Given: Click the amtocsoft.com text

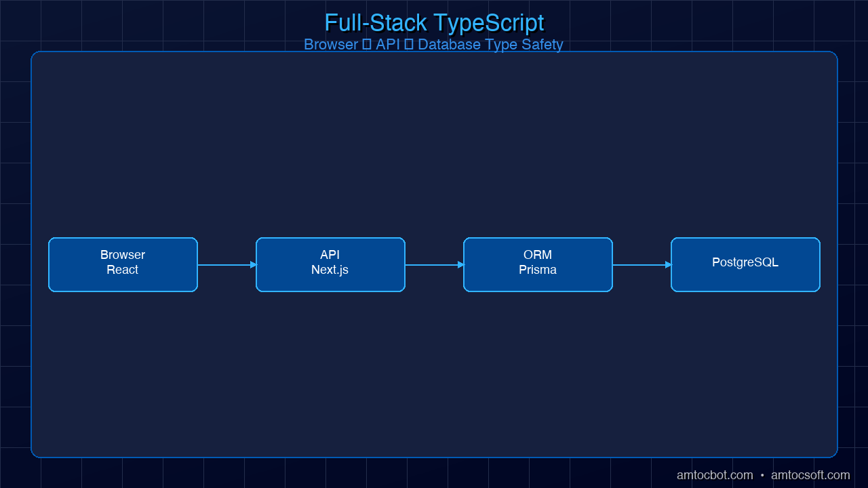Looking at the screenshot, I should [x=810, y=475].
